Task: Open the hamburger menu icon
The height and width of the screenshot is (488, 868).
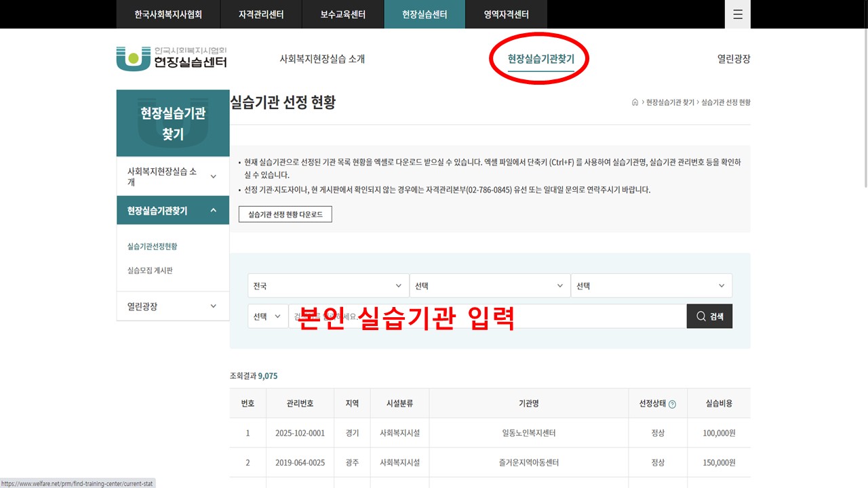Action: [x=737, y=14]
